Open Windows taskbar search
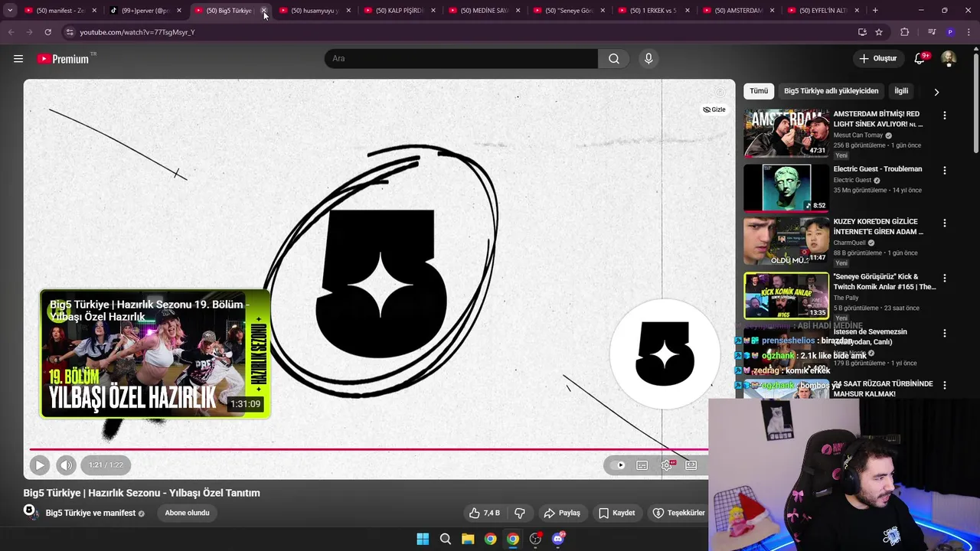 click(446, 539)
